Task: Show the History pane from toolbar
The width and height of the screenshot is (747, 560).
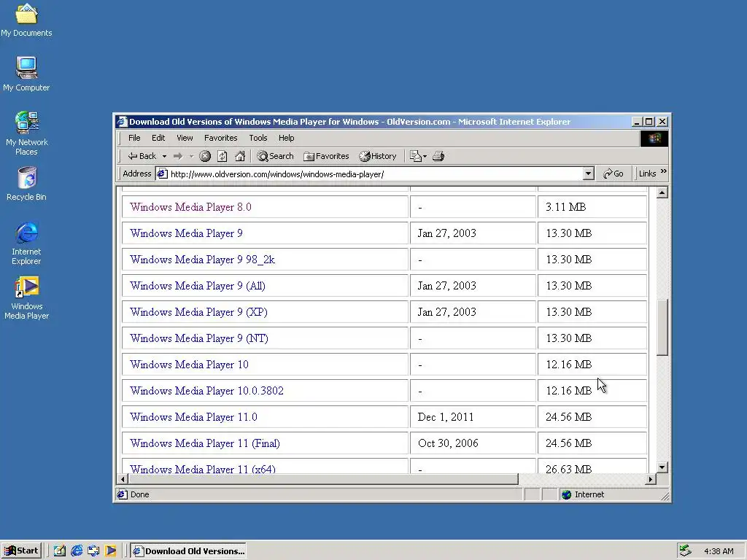Action: click(378, 156)
